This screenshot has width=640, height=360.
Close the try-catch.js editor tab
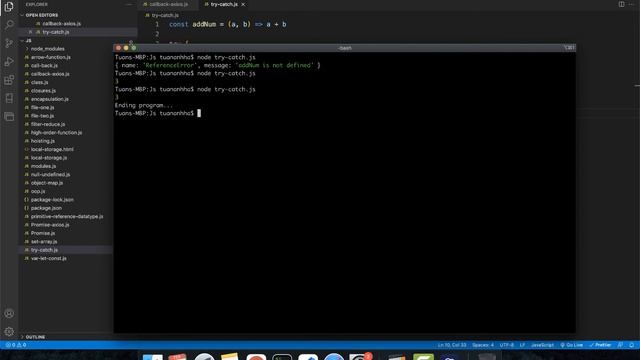click(x=243, y=4)
